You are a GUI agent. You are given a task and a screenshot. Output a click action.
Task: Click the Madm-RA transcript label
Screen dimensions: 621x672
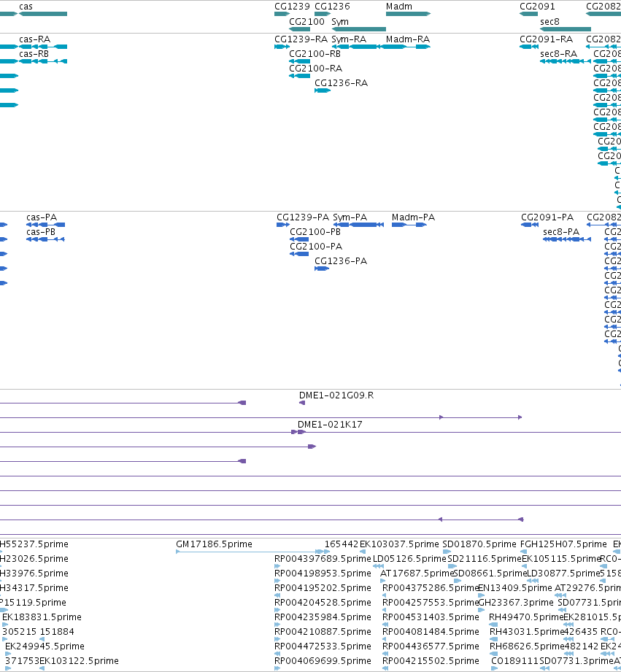point(408,39)
